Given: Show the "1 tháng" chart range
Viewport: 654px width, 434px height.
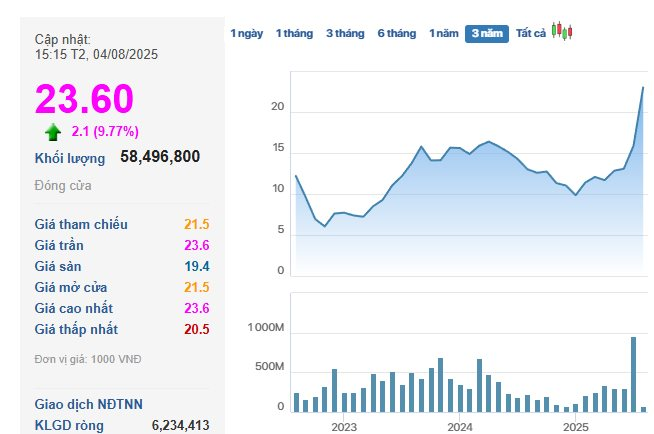Looking at the screenshot, I should [294, 33].
